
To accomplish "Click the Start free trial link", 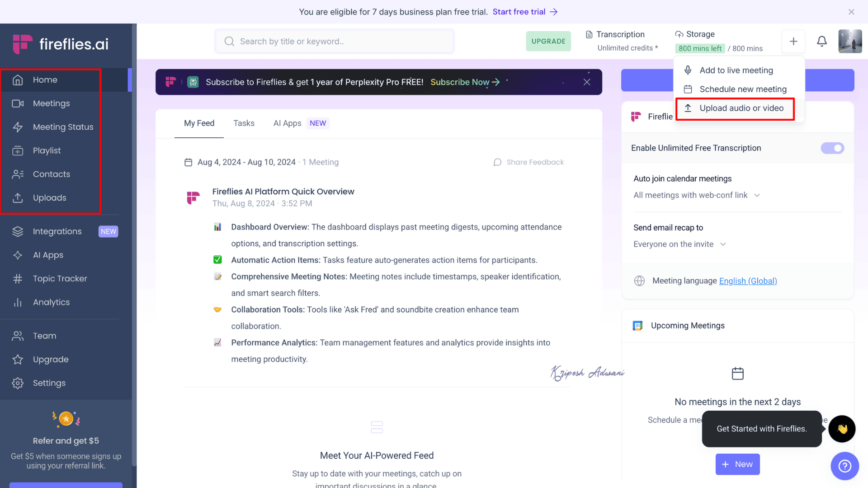I will [x=524, y=12].
